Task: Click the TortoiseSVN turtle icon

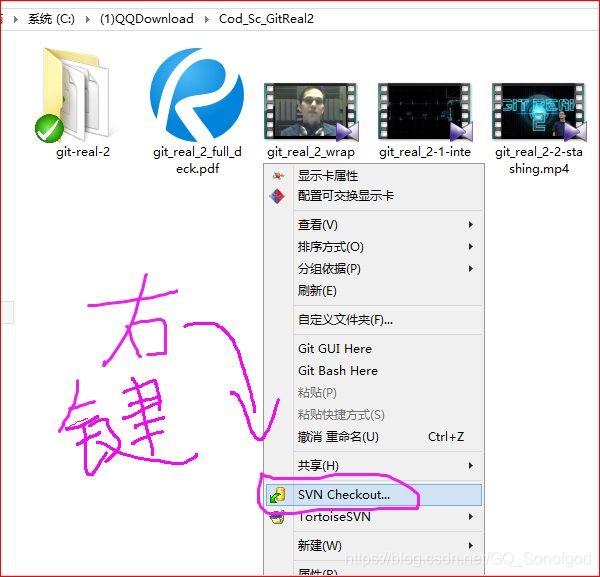Action: coord(277,517)
